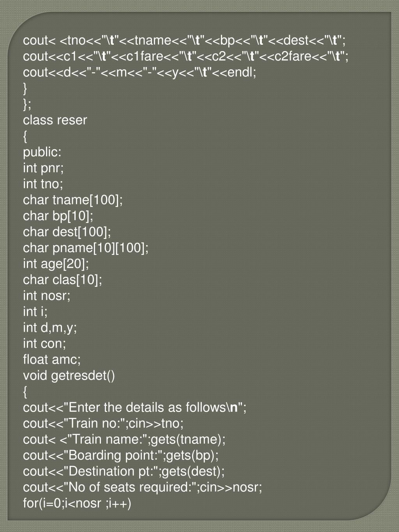Select the 'int pnr;' line
This screenshot has height=532, width=399.
coord(43,168)
